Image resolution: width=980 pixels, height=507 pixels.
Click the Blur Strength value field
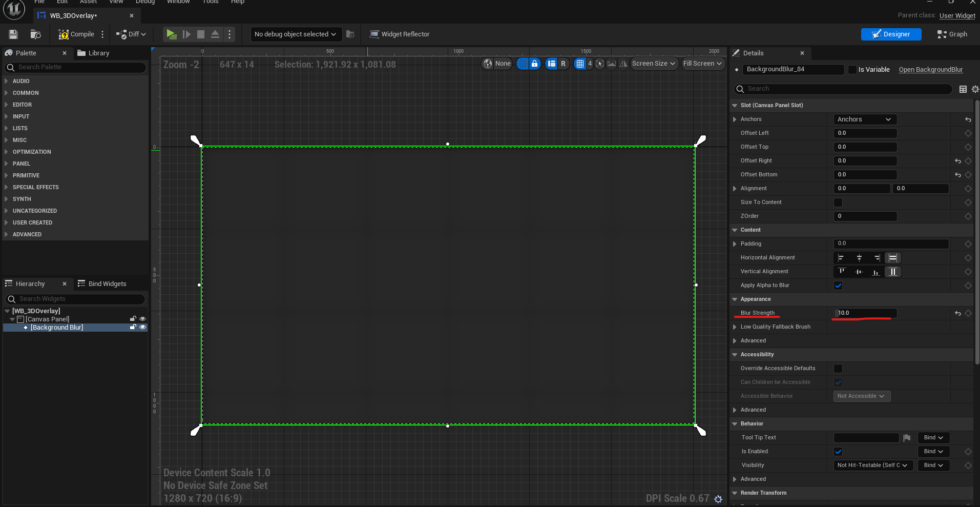click(865, 313)
